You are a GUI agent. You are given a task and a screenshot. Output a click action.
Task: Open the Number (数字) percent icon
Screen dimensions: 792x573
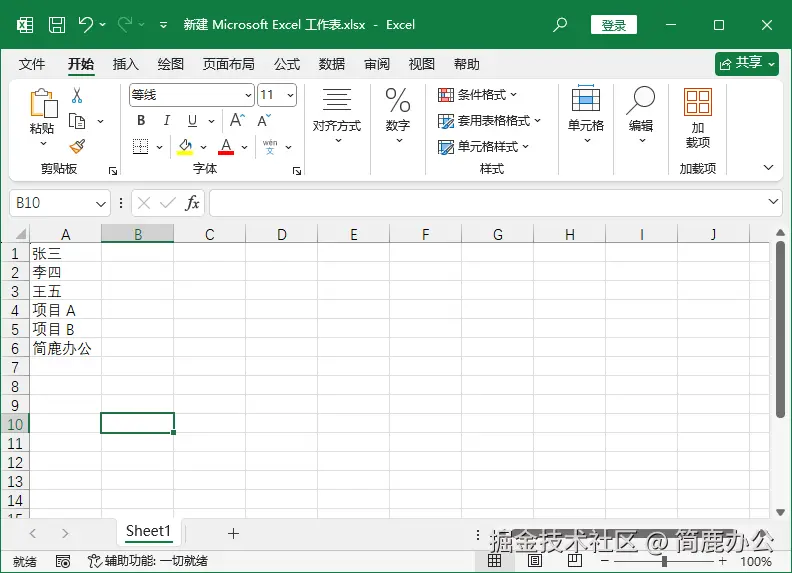pyautogui.click(x=398, y=100)
